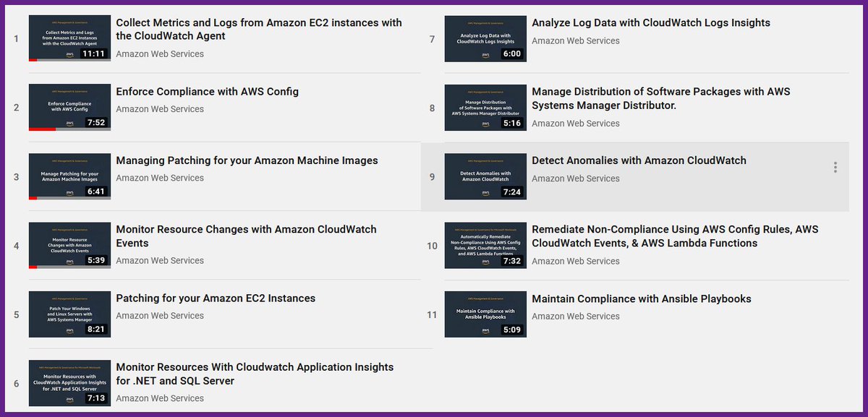Open thumbnail of Detect Anomalies with Amazon CloudWatch
Image resolution: width=868 pixels, height=417 pixels.
485,176
